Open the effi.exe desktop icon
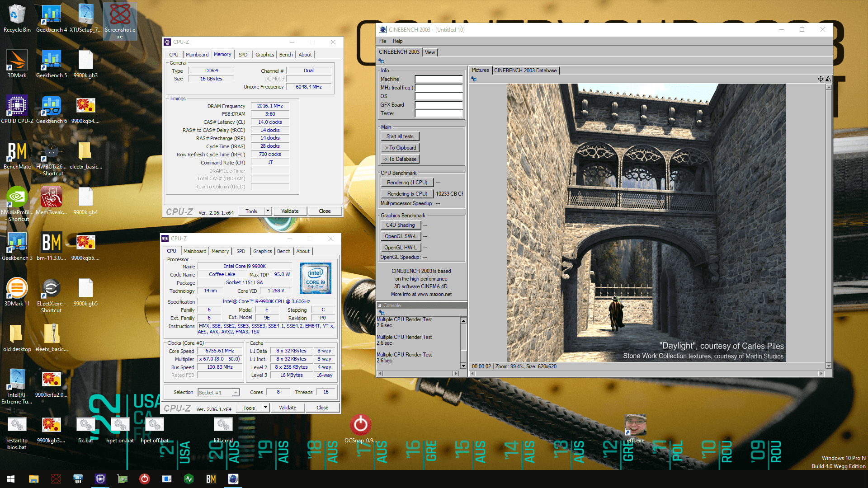 pos(635,429)
